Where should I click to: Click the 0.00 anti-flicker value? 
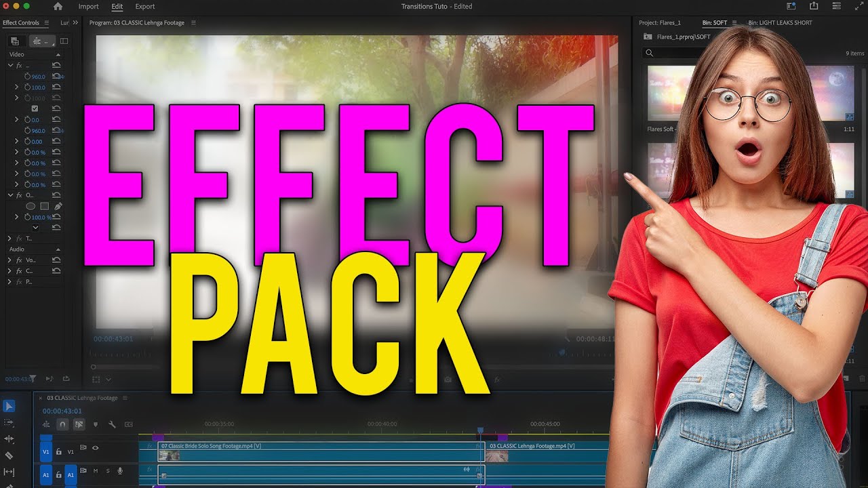(x=37, y=142)
